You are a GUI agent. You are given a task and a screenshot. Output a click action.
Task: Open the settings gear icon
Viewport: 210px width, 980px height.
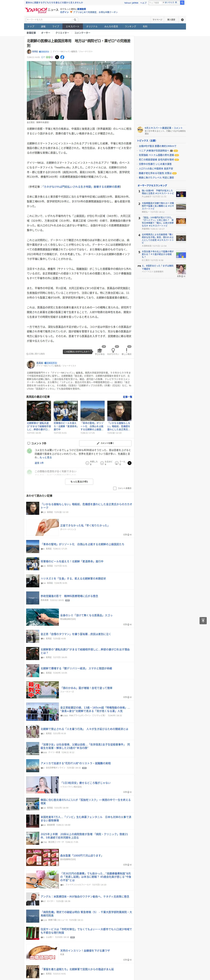(182, 20)
